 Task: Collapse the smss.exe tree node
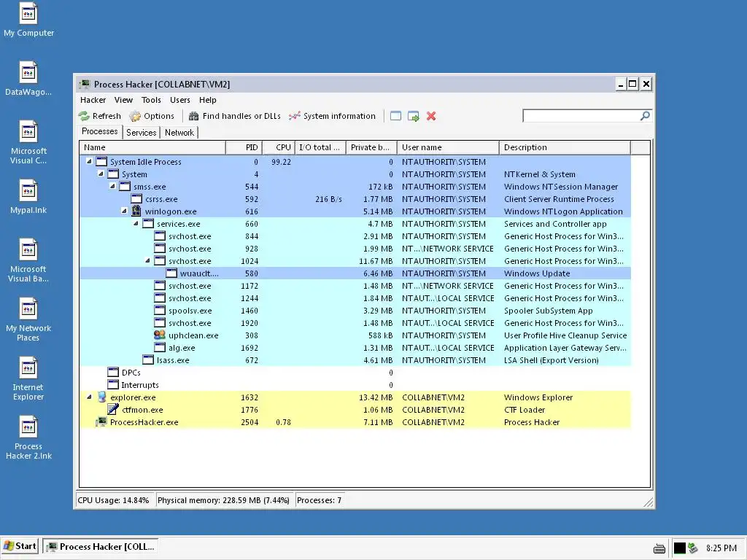point(112,186)
